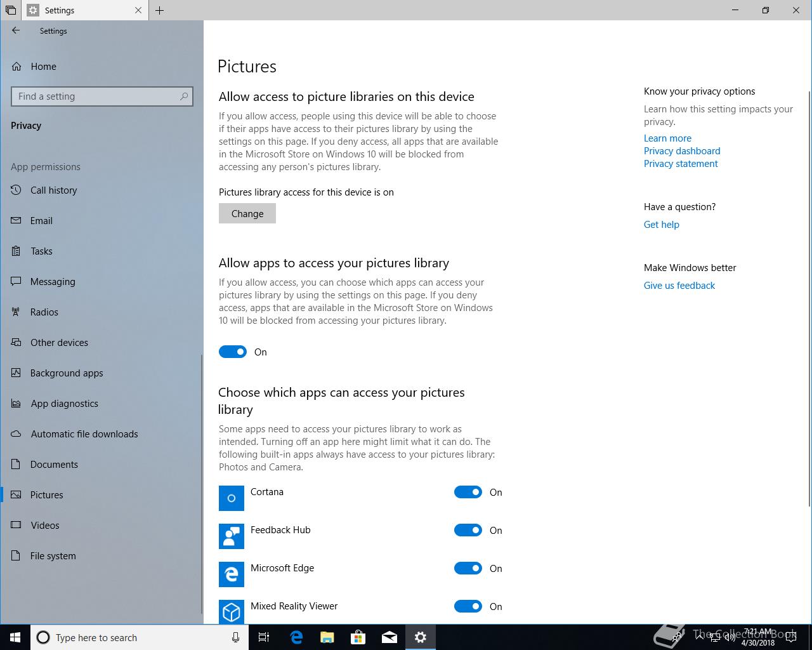The width and height of the screenshot is (812, 650).
Task: Open File Explorer from the taskbar
Action: [327, 637]
